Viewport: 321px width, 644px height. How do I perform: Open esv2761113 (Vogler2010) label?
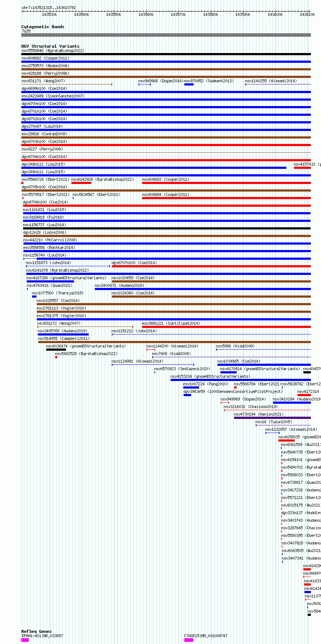pyautogui.click(x=61, y=308)
